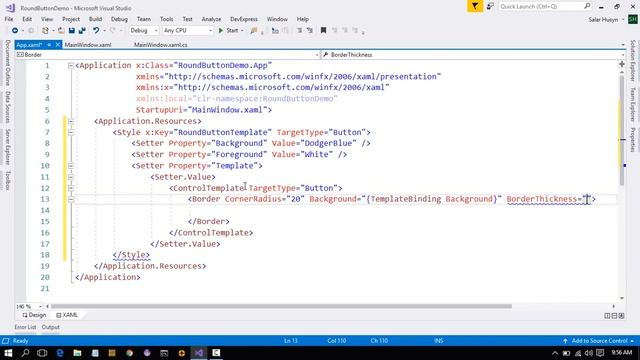Click Add to Source Control in status bar
The width and height of the screenshot is (640, 360).
click(x=598, y=341)
